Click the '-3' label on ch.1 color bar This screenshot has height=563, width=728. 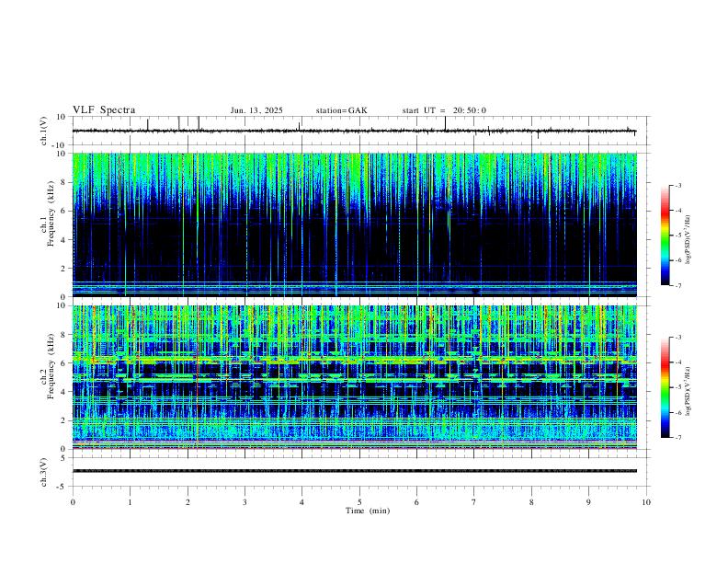coord(677,185)
